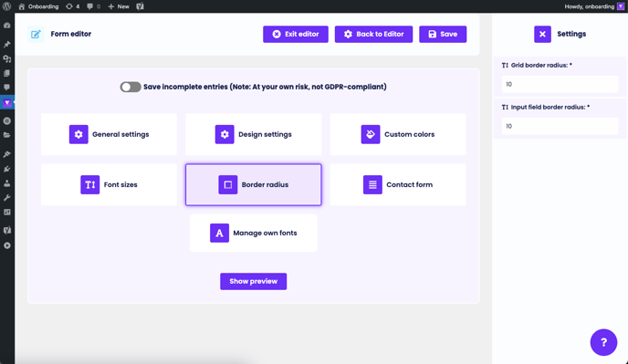Viewport: 628px width, 364px height.
Task: Close the Settings panel with X
Action: (542, 34)
